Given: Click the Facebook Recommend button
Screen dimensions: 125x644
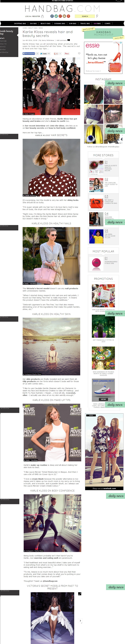Looking at the screenshot, I should 29,53.
